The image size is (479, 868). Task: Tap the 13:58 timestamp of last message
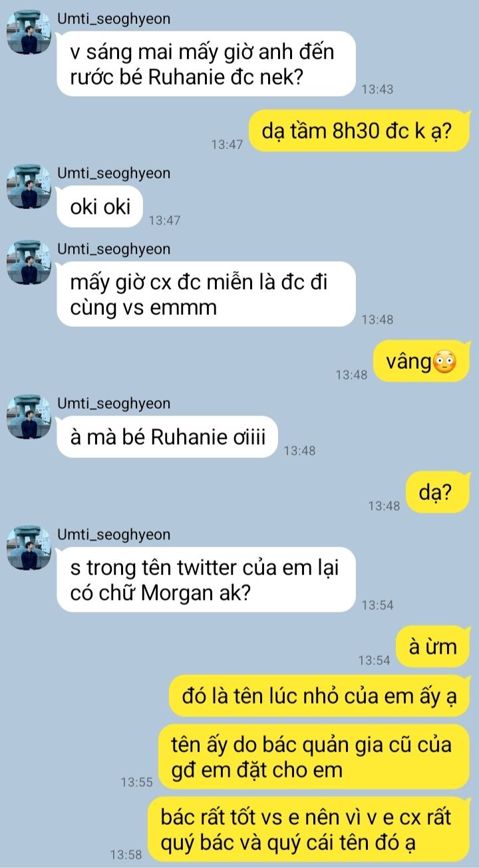(126, 855)
